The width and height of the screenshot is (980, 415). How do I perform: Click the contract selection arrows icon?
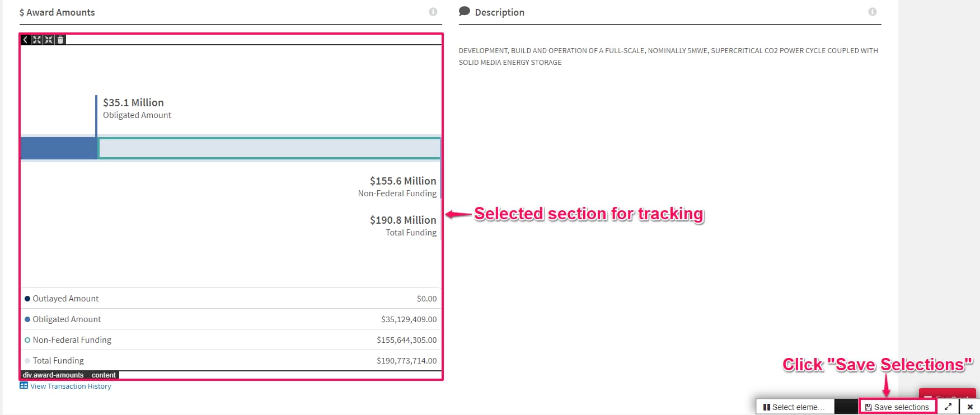pyautogui.click(x=49, y=39)
